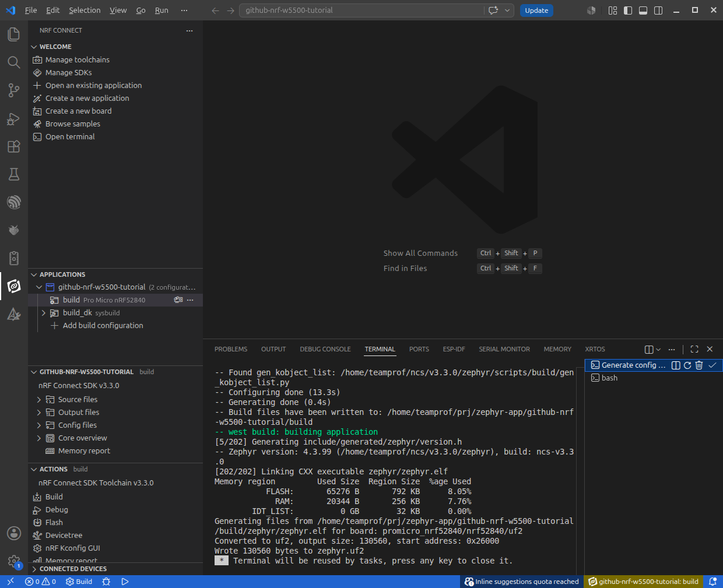Select the nRF Connect activity bar icon
The image size is (723, 588).
point(14,286)
